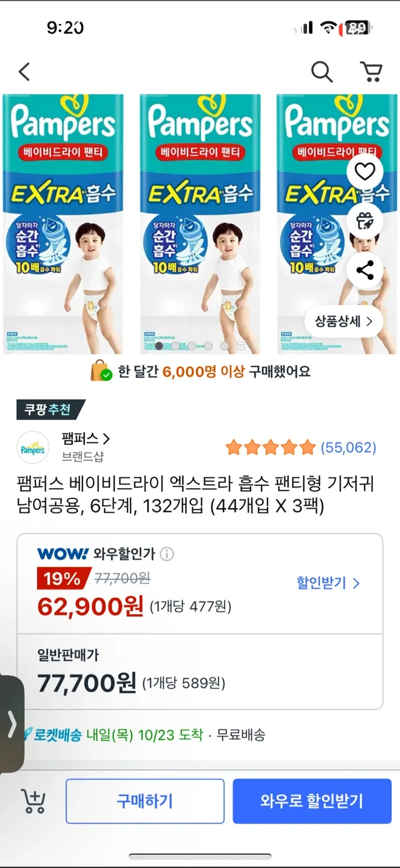The height and width of the screenshot is (868, 400).
Task: Open the 55,062 reviews count
Action: (x=348, y=447)
